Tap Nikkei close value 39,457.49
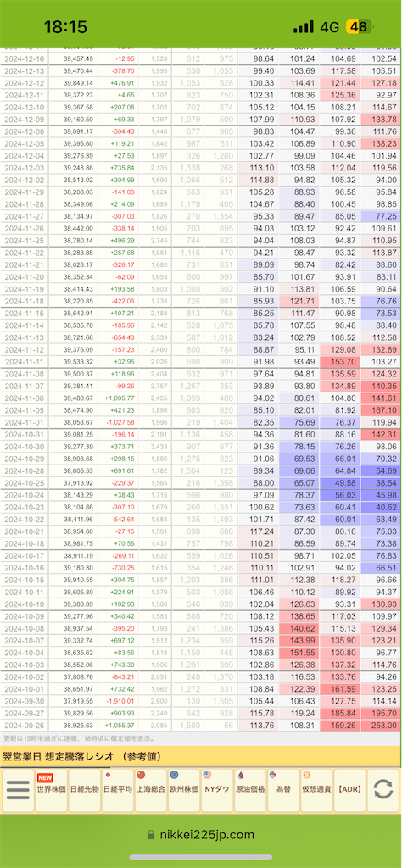This screenshot has height=868, width=402. 78,58
